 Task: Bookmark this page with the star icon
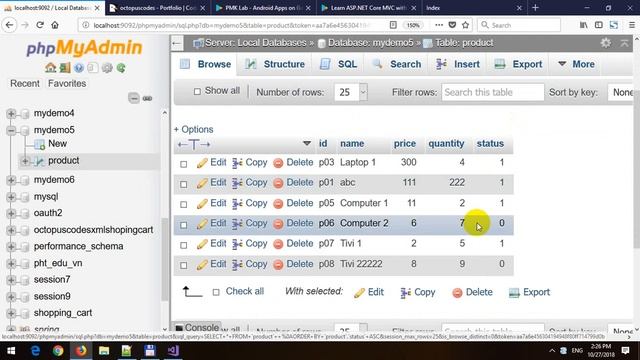tap(465, 25)
